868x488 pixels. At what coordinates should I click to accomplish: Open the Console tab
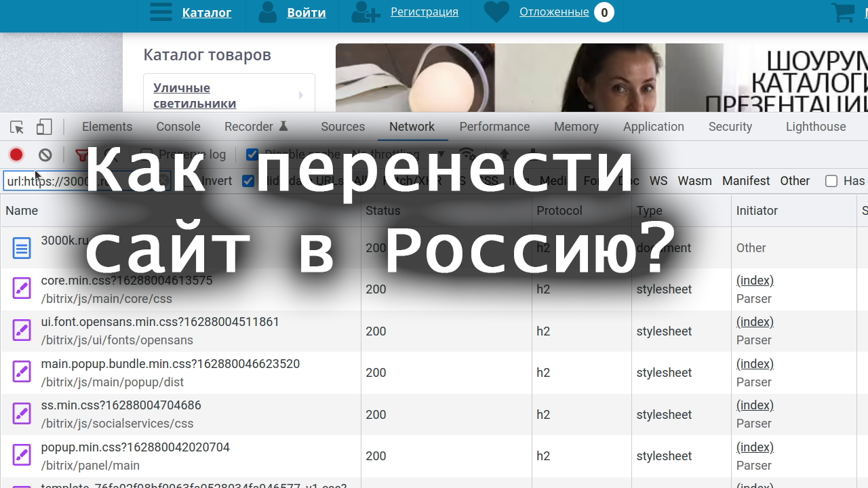[178, 127]
